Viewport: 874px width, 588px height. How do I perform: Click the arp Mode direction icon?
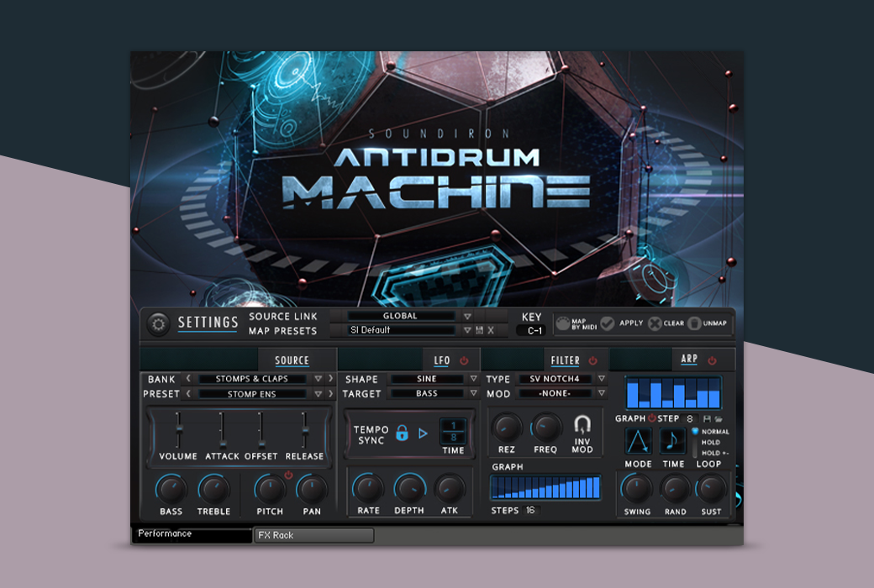pos(638,441)
